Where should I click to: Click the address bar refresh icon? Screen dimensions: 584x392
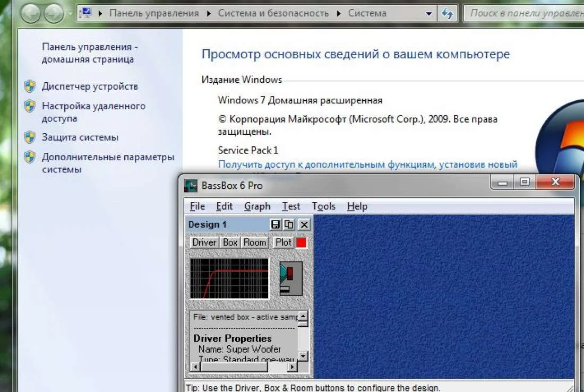pos(448,14)
